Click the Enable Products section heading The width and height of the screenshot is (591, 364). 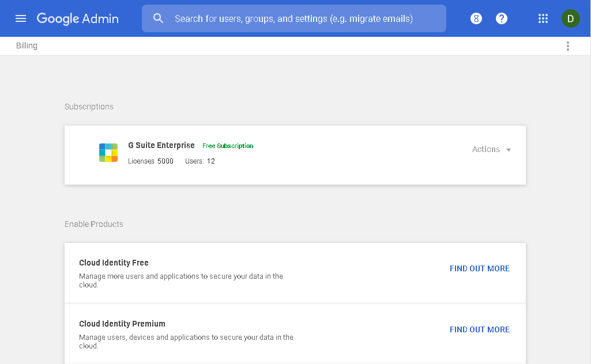[x=94, y=224]
